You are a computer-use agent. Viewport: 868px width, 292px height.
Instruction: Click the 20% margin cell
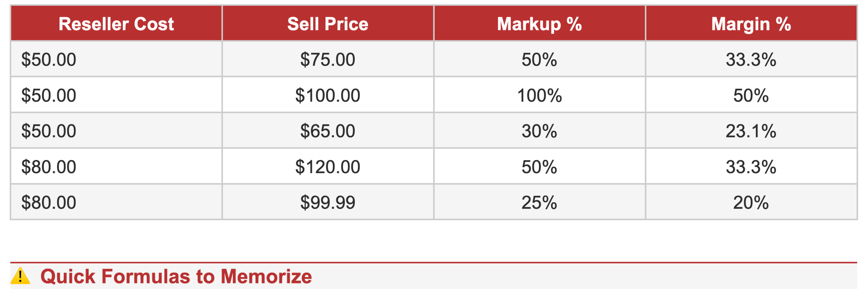point(751,202)
